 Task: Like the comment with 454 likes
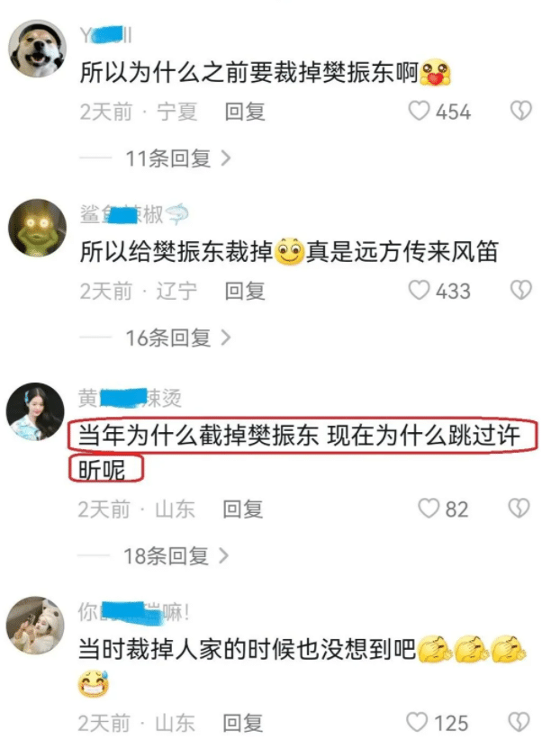419,112
